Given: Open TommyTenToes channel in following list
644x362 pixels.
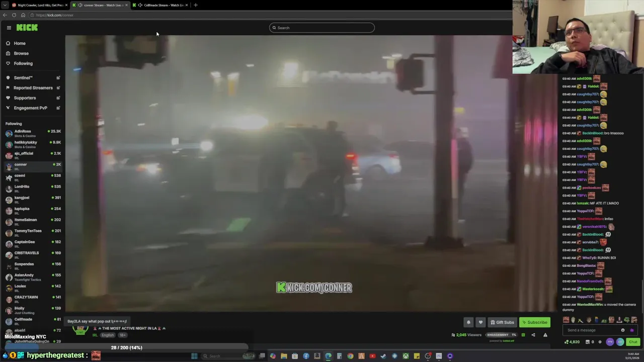Looking at the screenshot, I should [33, 233].
